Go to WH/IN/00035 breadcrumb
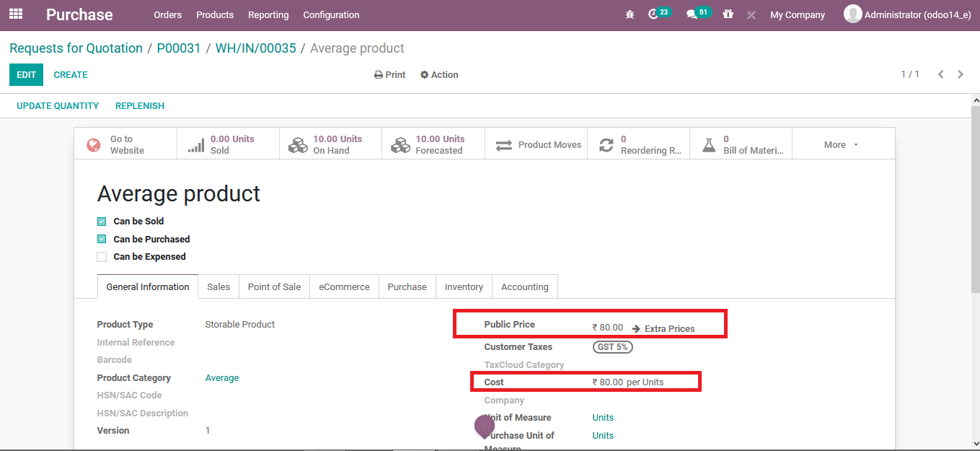980x451 pixels. pyautogui.click(x=256, y=48)
